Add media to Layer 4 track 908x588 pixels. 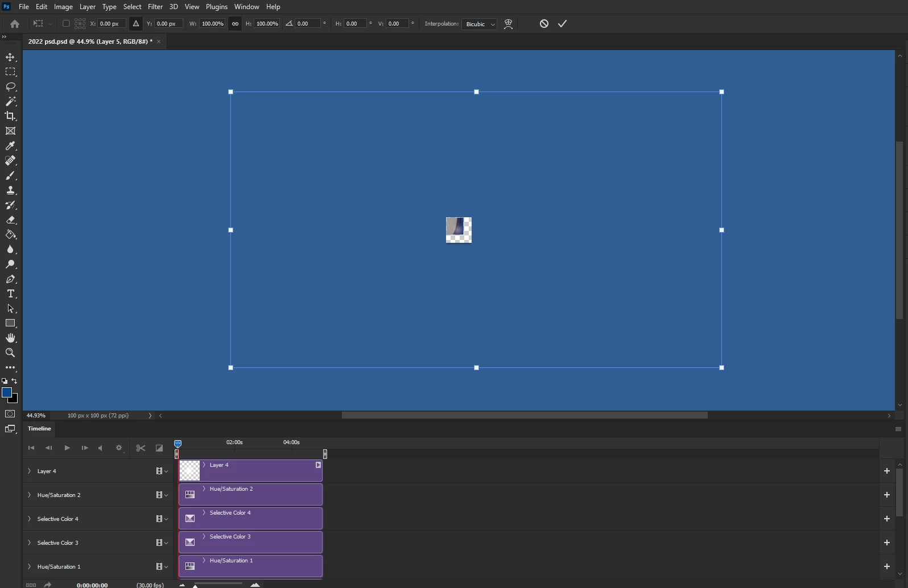click(x=887, y=471)
